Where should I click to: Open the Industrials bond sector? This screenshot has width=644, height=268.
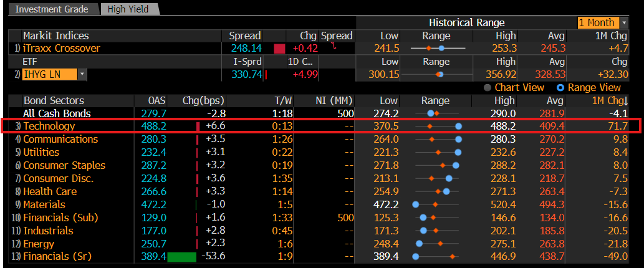coord(48,231)
